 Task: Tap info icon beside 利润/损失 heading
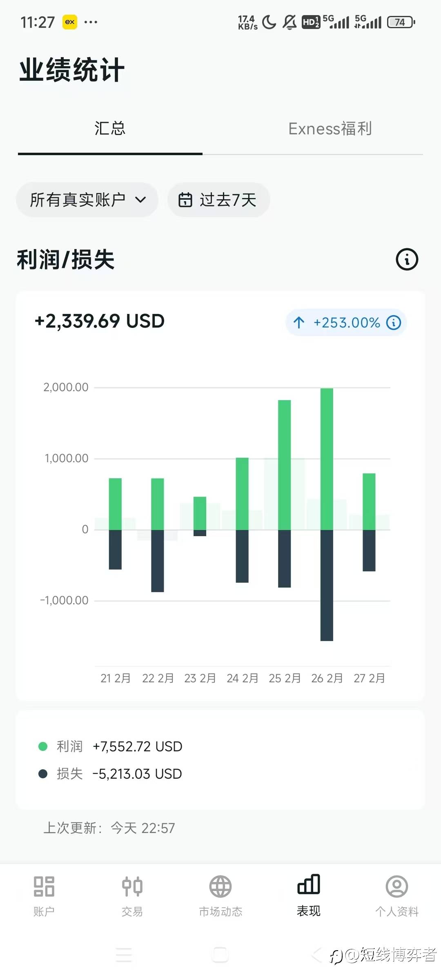[407, 259]
